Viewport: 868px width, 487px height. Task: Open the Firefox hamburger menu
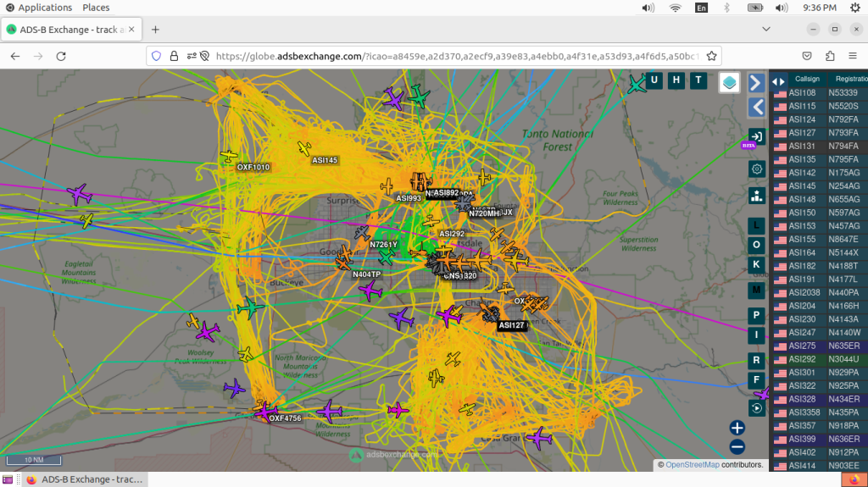(x=853, y=56)
